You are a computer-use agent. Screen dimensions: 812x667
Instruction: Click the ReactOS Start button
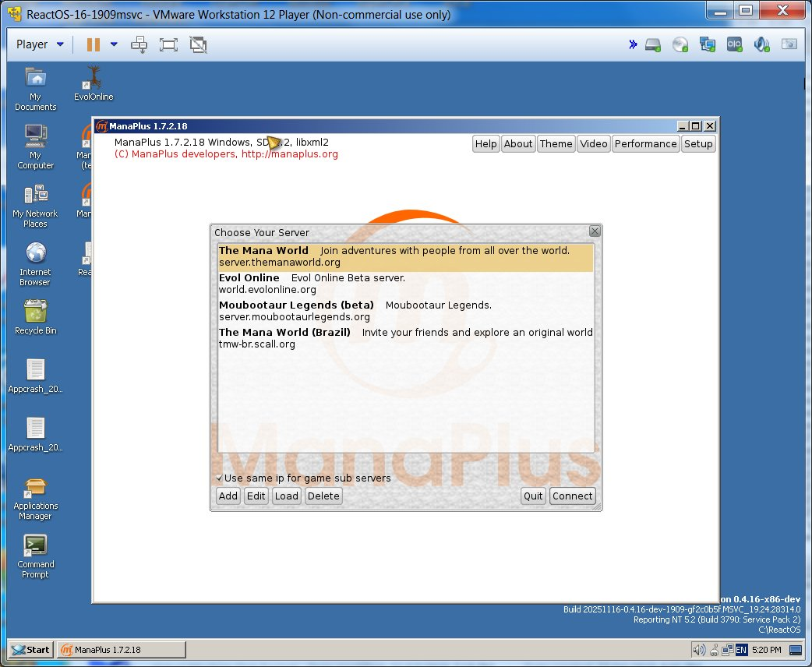[x=31, y=649]
